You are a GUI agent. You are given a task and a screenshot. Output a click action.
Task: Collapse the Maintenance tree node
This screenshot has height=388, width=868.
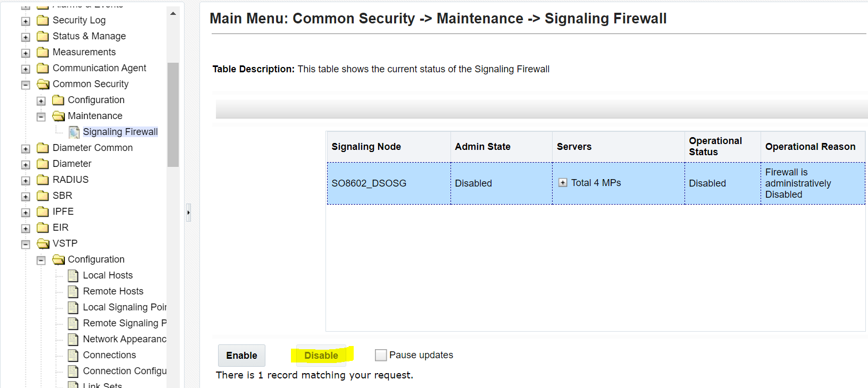pos(41,116)
